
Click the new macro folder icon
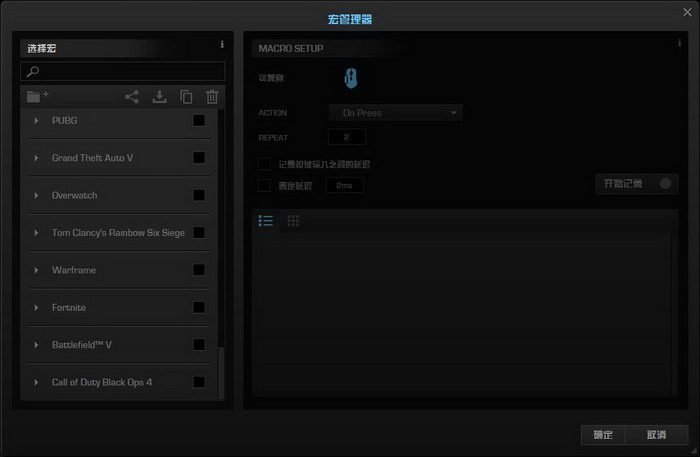coord(37,97)
